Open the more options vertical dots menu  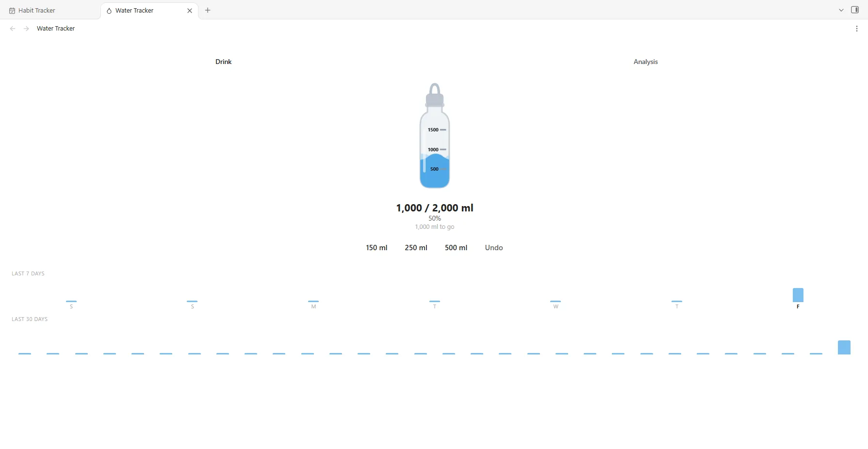857,29
